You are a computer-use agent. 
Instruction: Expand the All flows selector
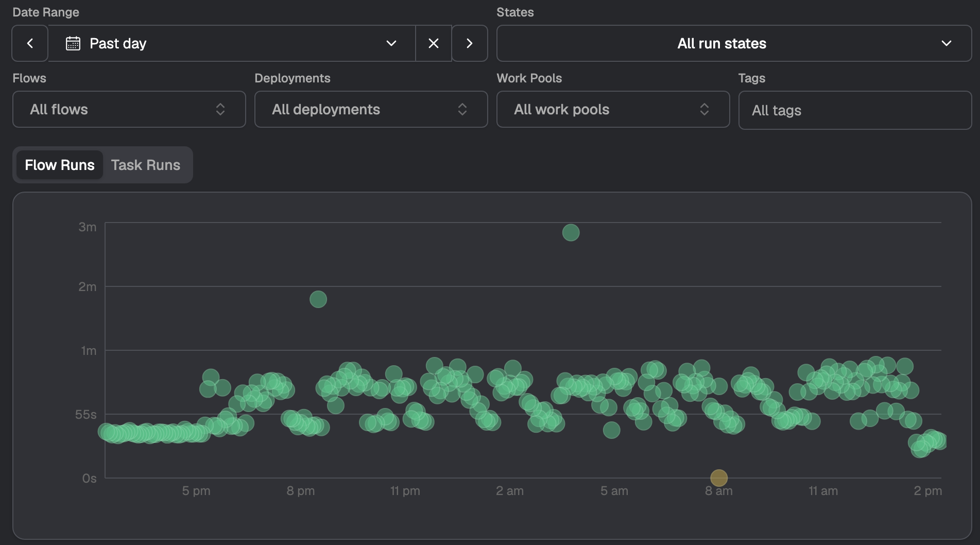tap(129, 109)
